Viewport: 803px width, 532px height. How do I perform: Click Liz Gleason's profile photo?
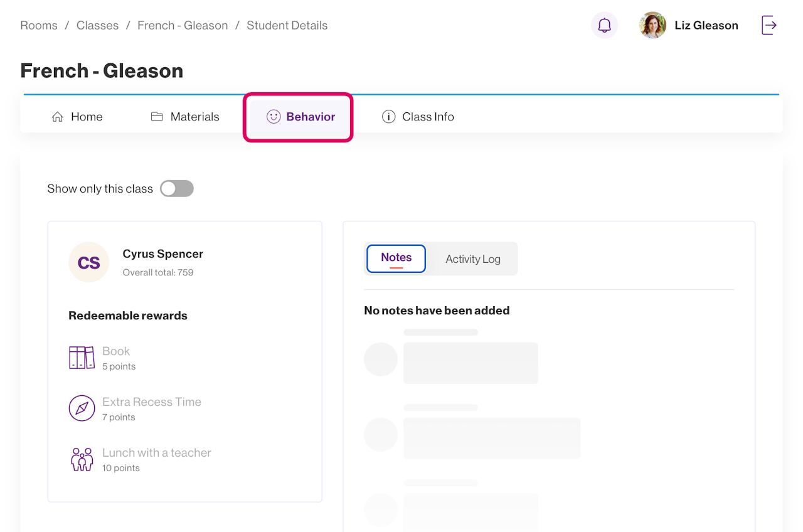pos(652,26)
